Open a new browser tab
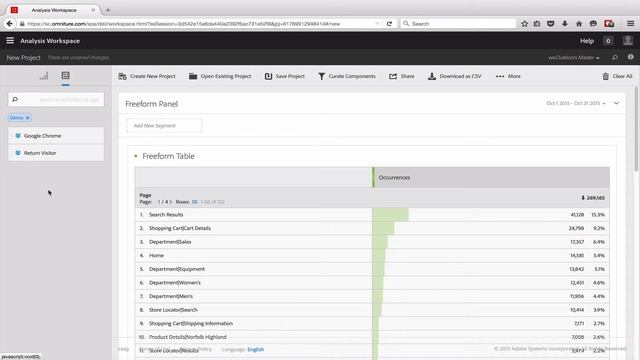Viewport: 640px width, 360px height. (x=108, y=10)
